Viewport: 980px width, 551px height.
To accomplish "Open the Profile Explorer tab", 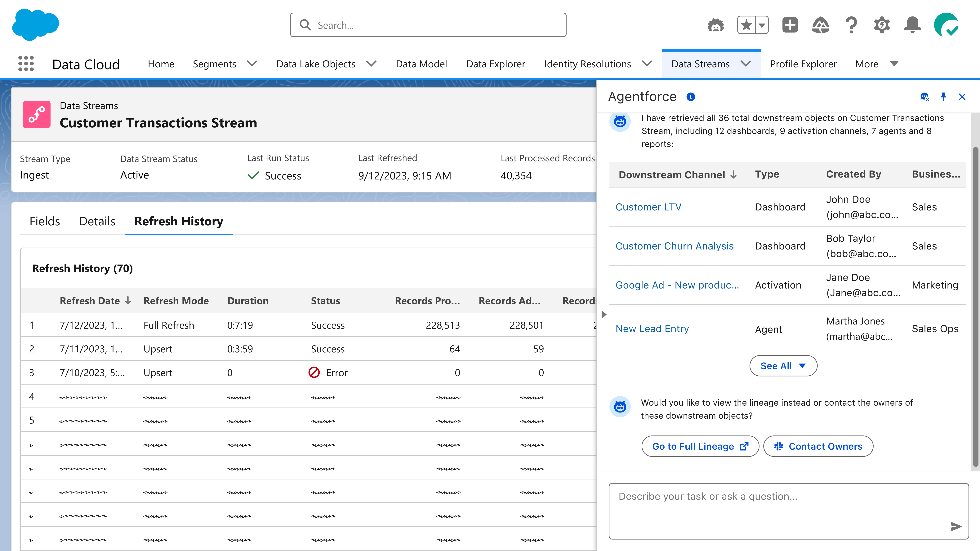I will 803,64.
